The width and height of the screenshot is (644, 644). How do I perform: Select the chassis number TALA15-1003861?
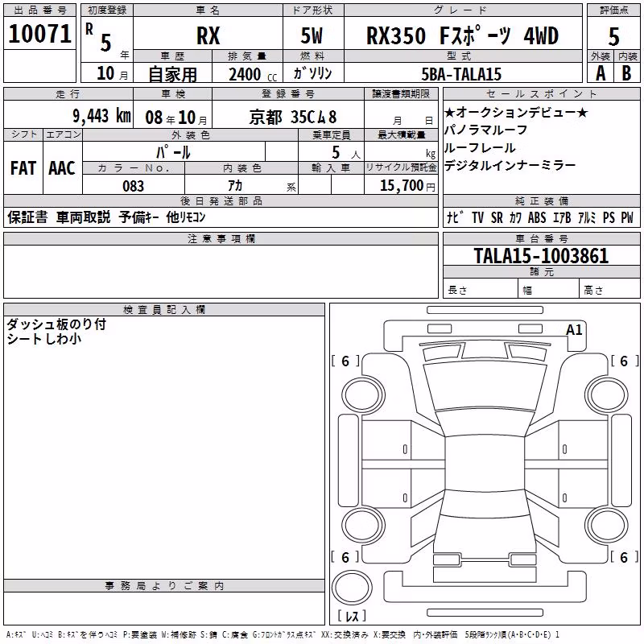[541, 255]
